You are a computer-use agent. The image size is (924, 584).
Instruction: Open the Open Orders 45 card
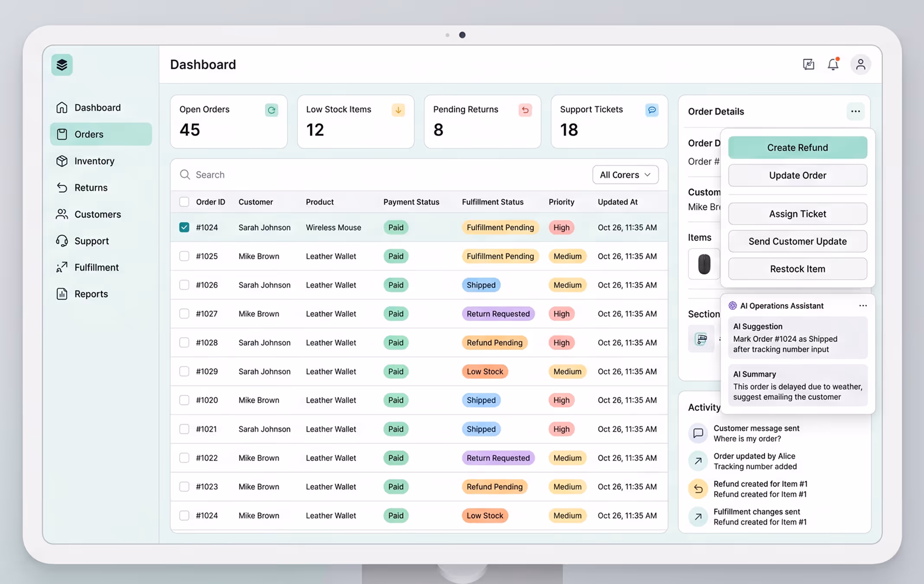coord(229,122)
